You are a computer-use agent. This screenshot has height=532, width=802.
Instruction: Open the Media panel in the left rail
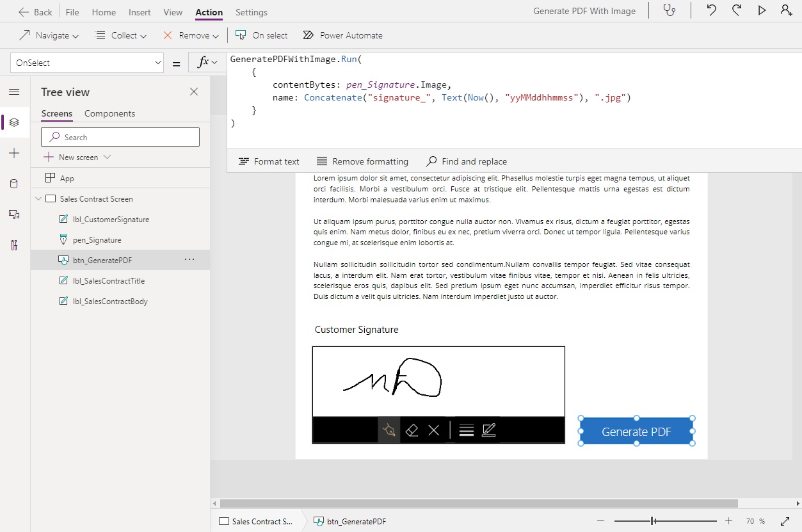(x=14, y=214)
